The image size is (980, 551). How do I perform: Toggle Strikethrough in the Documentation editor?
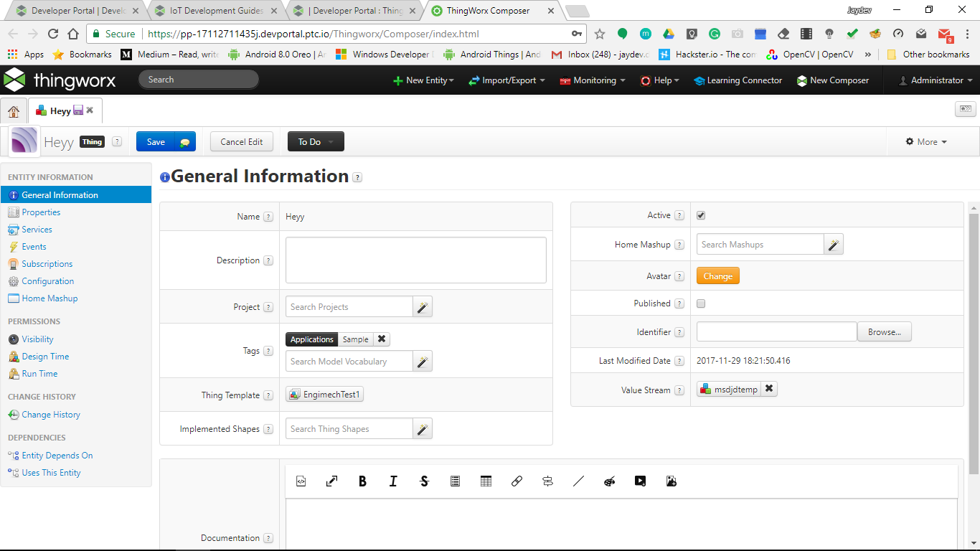point(424,481)
